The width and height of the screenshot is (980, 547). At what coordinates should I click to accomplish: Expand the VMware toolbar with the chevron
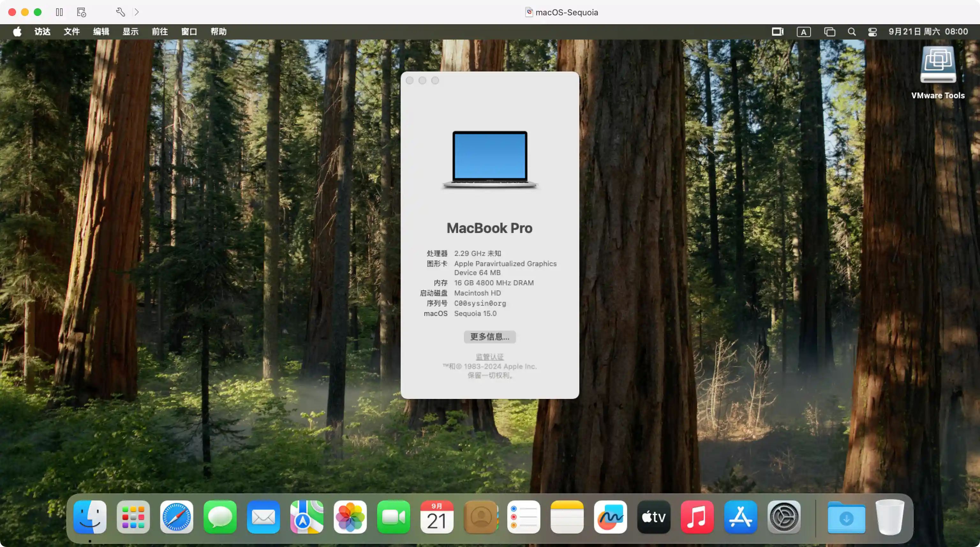pos(137,12)
